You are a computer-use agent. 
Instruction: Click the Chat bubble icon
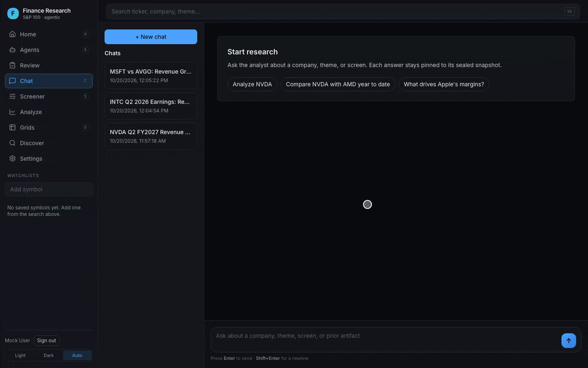tap(12, 81)
